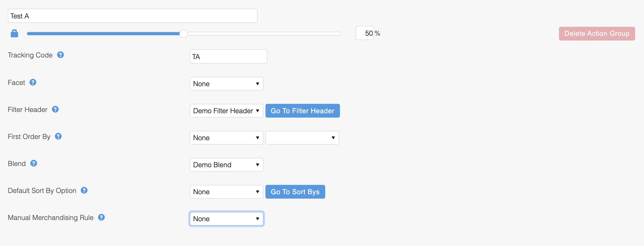
Task: Open the Manual Merchandising Rule dropdown
Action: (226, 219)
